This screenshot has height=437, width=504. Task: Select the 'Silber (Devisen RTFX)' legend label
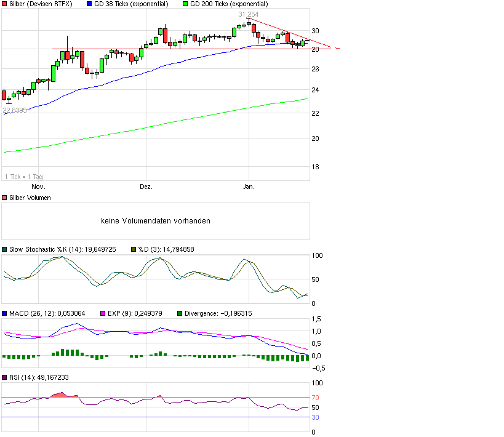tap(41, 4)
